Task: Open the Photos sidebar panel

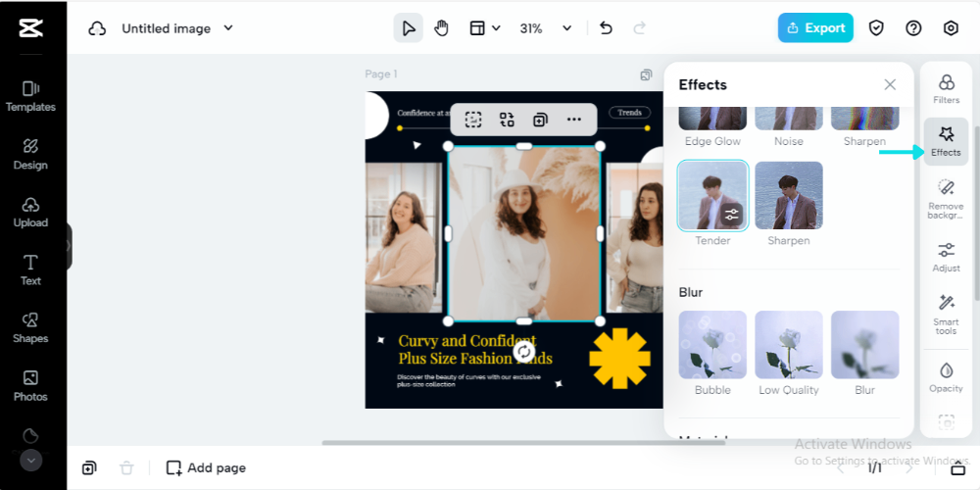Action: click(30, 386)
